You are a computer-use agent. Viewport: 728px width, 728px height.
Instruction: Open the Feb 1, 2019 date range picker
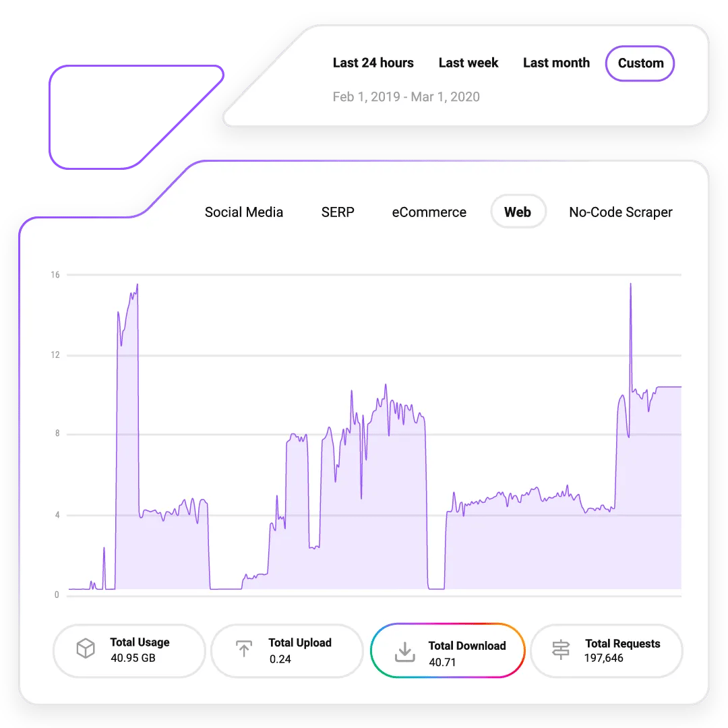coord(406,97)
